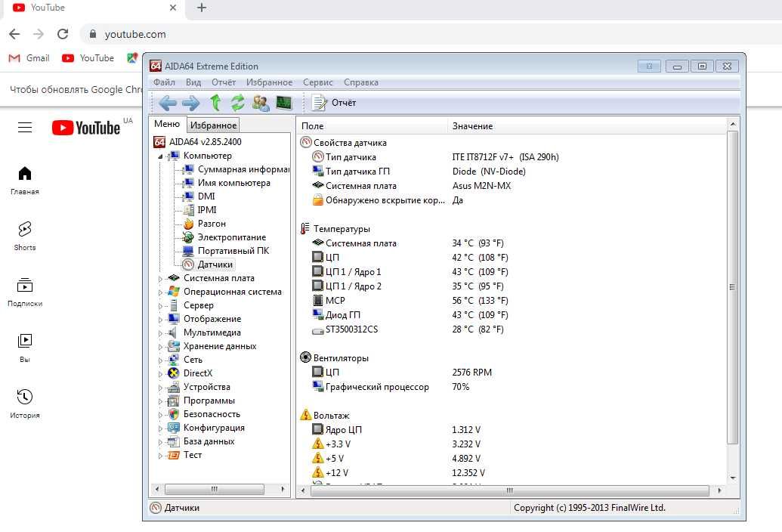Click the vertical scrollbar in sensor list

click(x=733, y=288)
